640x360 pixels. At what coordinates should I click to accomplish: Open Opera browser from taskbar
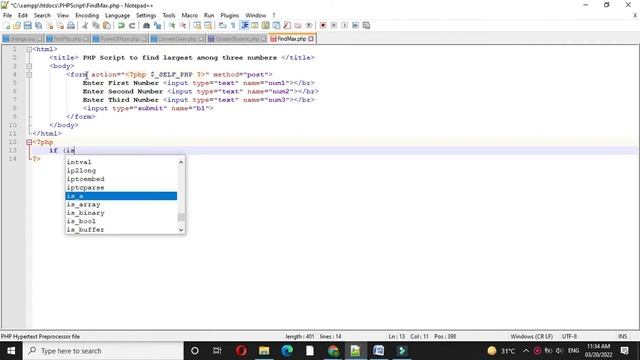(241, 351)
